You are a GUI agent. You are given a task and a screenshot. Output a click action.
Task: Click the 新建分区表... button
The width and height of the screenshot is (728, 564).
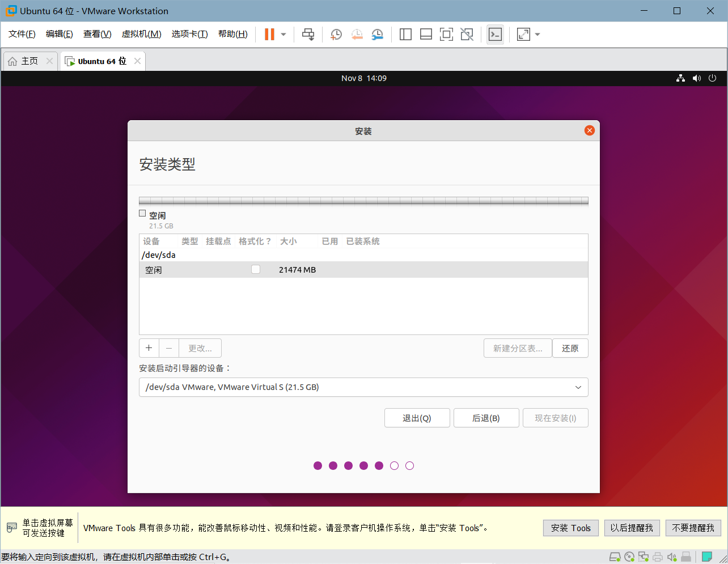(518, 348)
